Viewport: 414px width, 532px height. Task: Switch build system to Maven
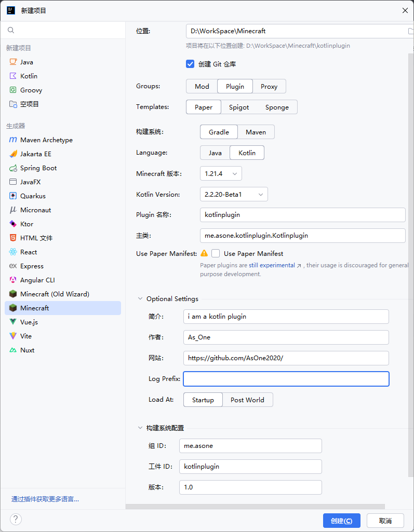tap(256, 132)
